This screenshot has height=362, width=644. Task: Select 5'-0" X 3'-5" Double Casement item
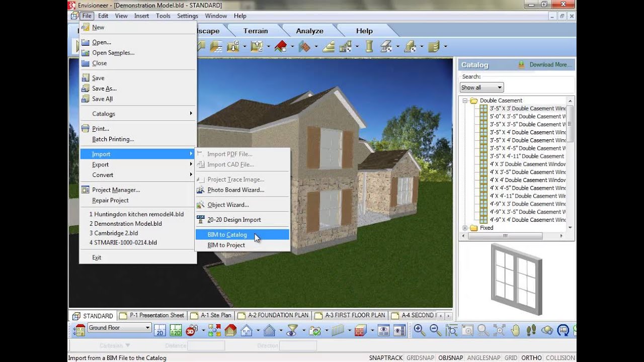pyautogui.click(x=522, y=116)
